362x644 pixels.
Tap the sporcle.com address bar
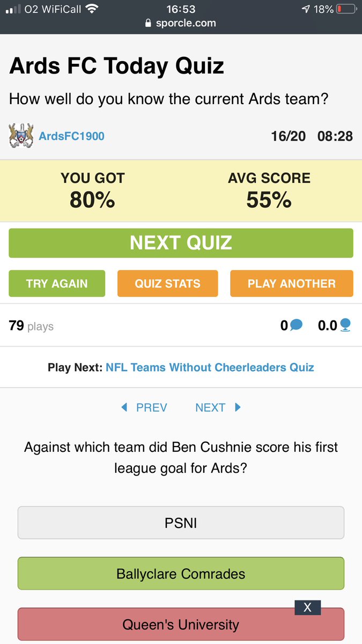click(x=181, y=23)
